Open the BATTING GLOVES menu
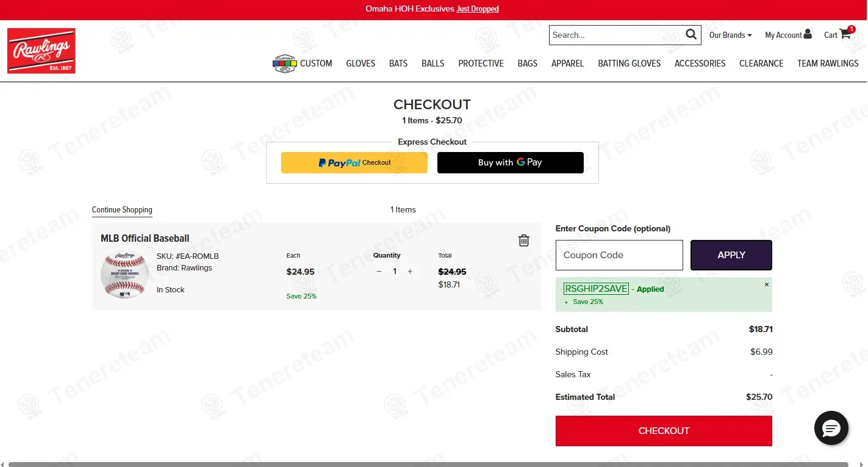Screen dimensions: 868x467 pyautogui.click(x=629, y=63)
